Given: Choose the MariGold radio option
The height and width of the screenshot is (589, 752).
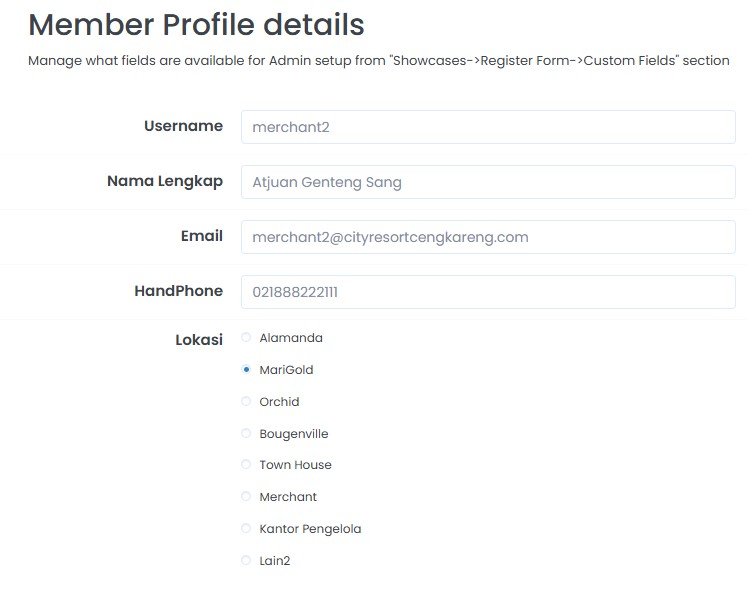Looking at the screenshot, I should tap(246, 370).
